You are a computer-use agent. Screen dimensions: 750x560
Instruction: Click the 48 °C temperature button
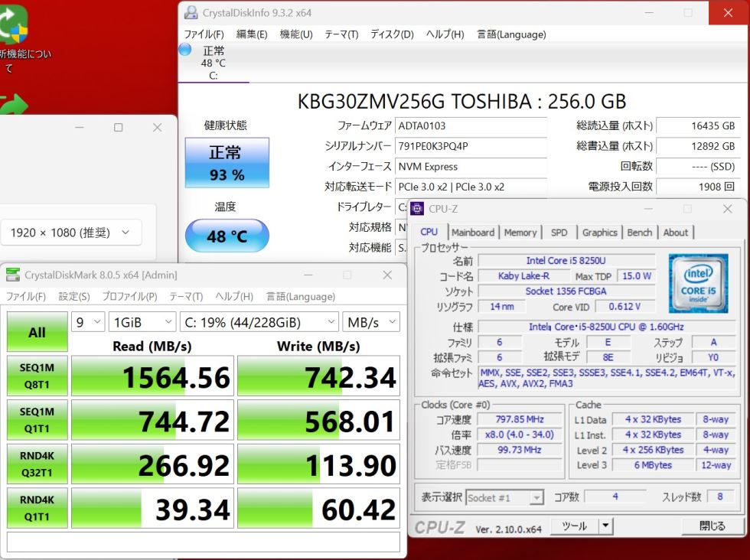pos(227,236)
